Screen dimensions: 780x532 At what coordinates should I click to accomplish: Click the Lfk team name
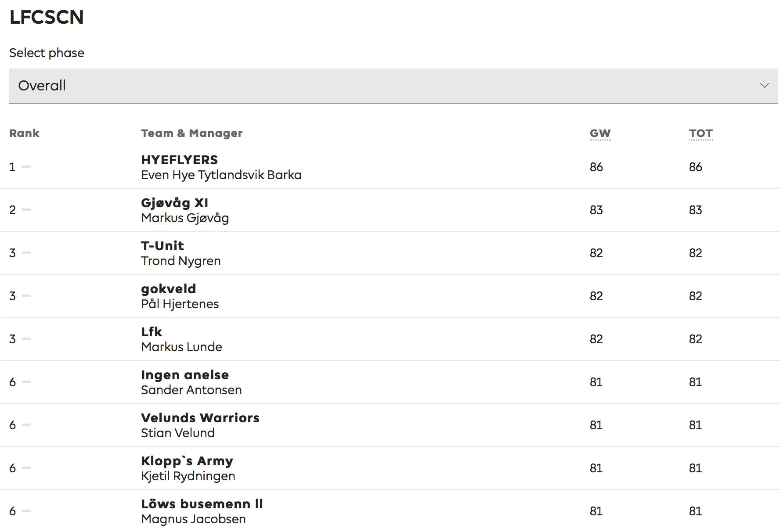coord(152,332)
